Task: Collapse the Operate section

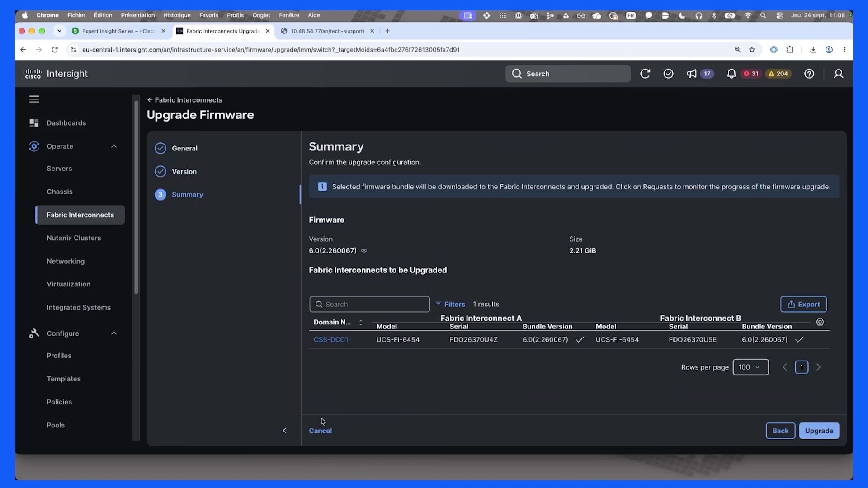Action: click(x=114, y=146)
